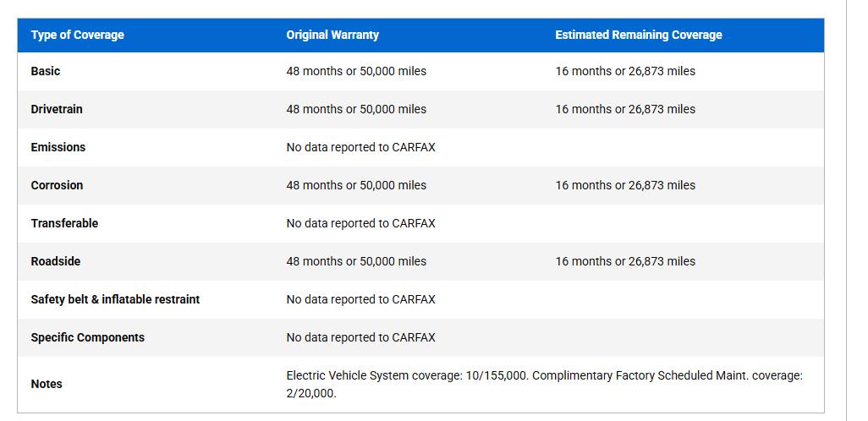Click the Type of Coverage column header
This screenshot has width=868, height=421.
tap(78, 35)
